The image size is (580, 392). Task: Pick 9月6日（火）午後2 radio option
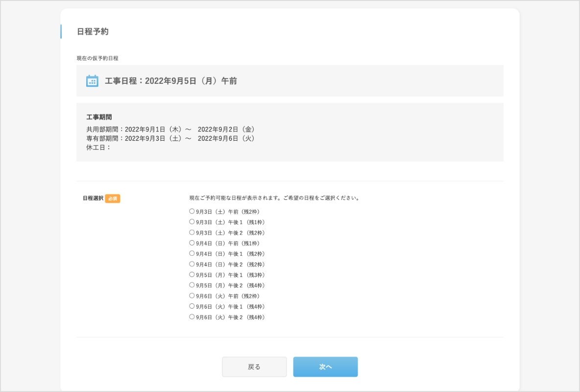point(192,317)
